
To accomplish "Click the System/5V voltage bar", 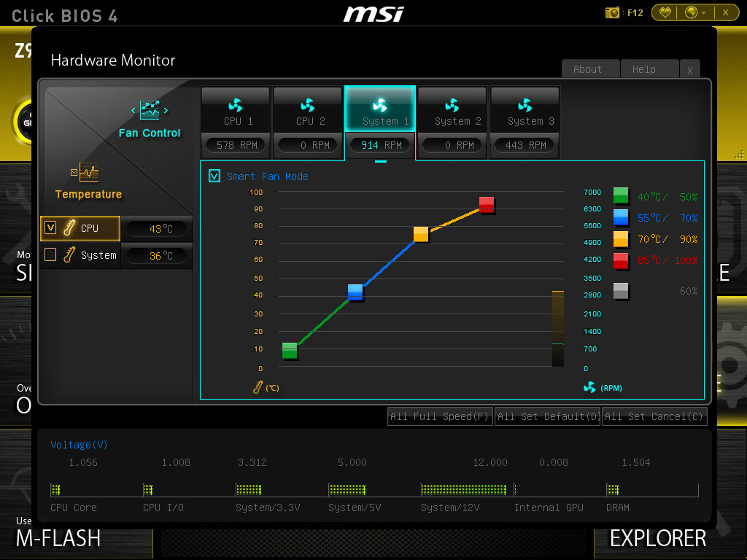I will click(347, 489).
